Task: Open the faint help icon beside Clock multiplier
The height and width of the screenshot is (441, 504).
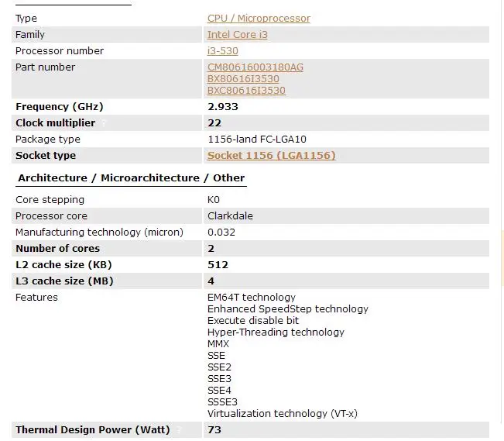Action: pyautogui.click(x=104, y=123)
